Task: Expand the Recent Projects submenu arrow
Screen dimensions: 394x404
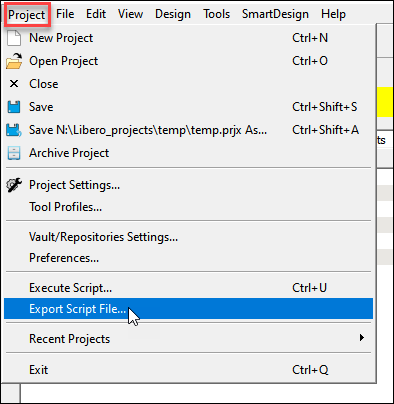Action: 362,338
